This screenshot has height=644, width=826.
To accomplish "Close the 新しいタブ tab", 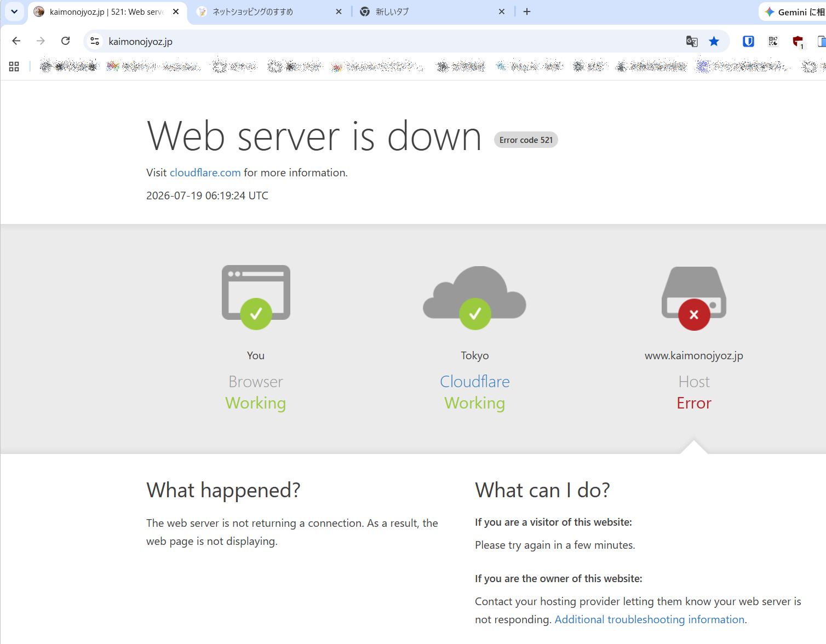I will click(502, 12).
